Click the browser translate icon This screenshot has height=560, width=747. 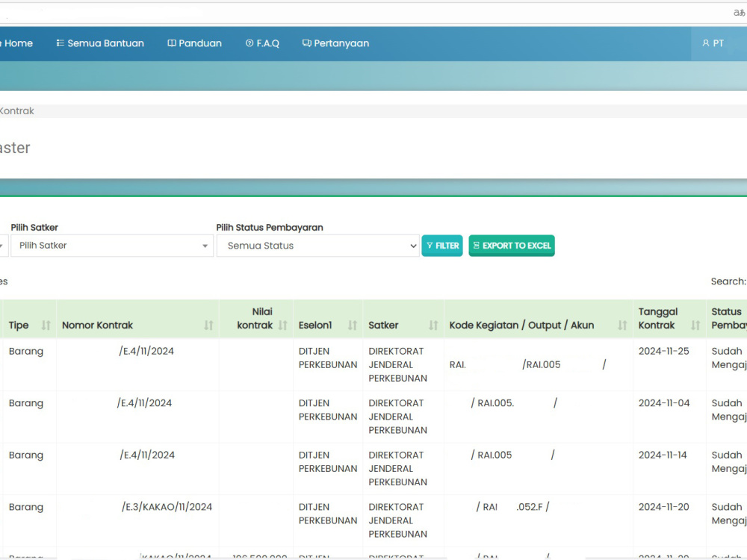[x=740, y=13]
